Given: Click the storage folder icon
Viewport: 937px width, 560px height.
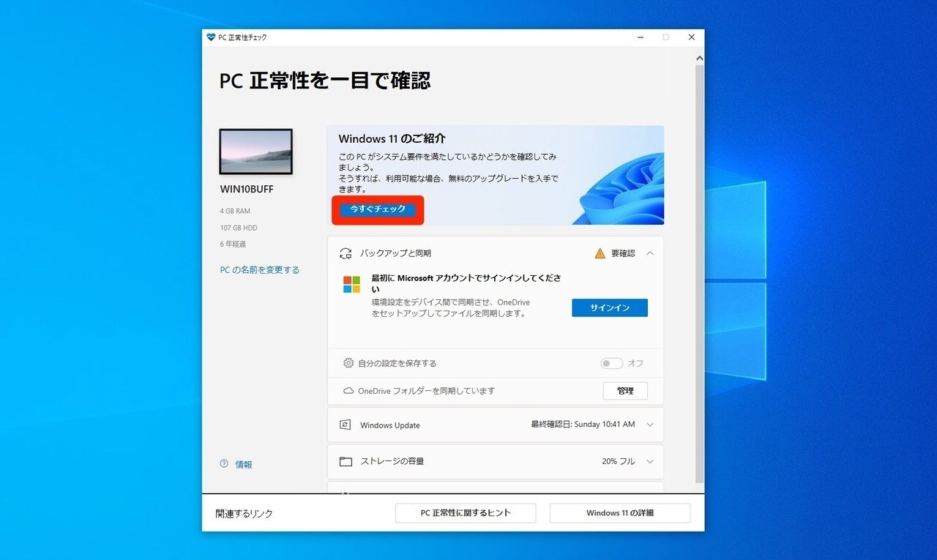Looking at the screenshot, I should [x=346, y=462].
